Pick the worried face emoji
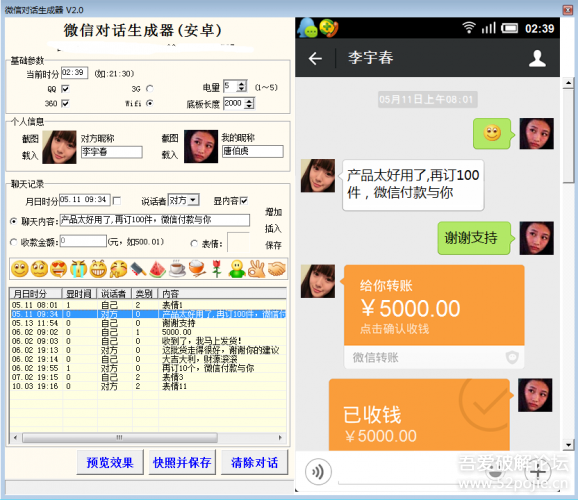The height and width of the screenshot is (500, 578). pyautogui.click(x=39, y=268)
